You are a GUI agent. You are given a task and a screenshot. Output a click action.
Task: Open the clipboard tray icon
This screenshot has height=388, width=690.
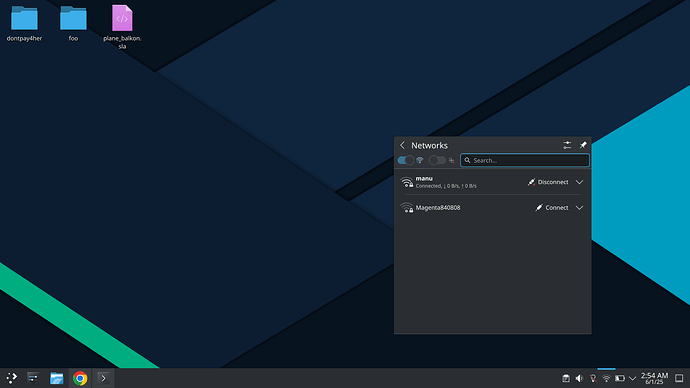pyautogui.click(x=566, y=378)
